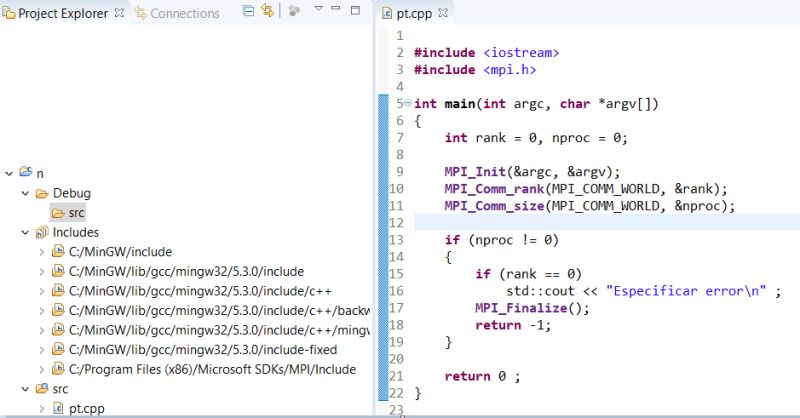800x418 pixels.
Task: Collapse the Includes node
Action: pos(25,233)
